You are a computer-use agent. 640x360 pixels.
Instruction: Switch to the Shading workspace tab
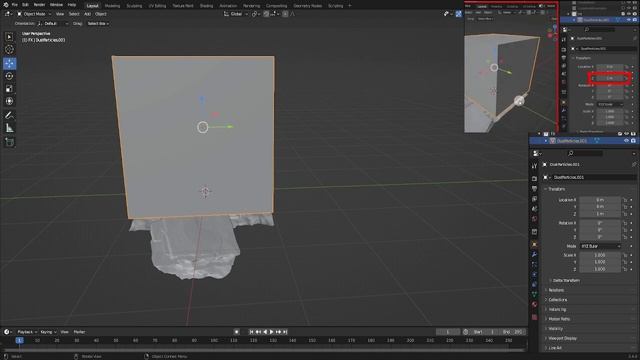tap(206, 6)
